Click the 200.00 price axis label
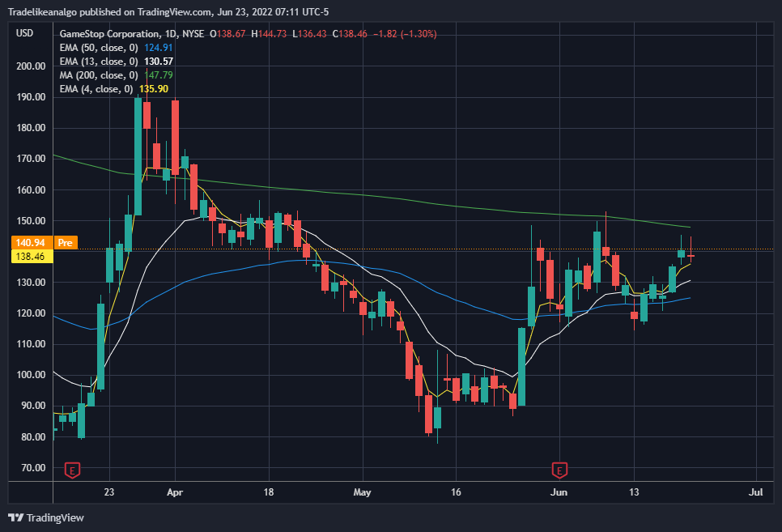The height and width of the screenshot is (532, 782). coord(31,66)
